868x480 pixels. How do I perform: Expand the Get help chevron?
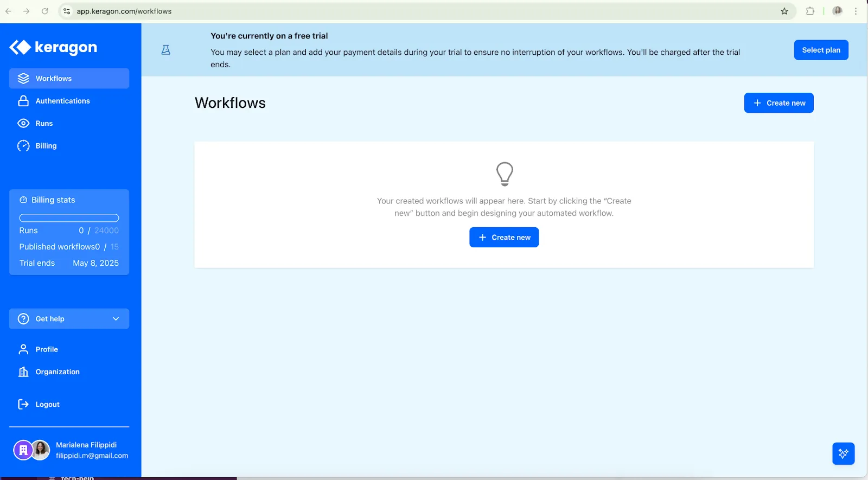tap(116, 319)
